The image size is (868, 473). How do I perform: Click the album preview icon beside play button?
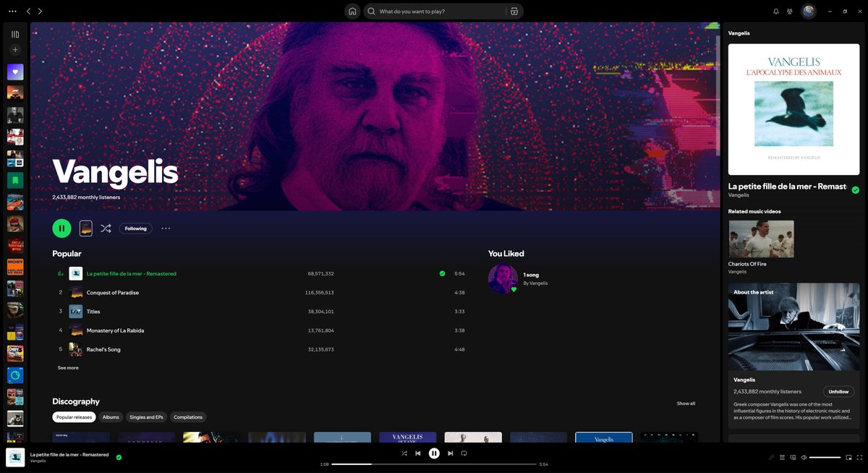(85, 229)
